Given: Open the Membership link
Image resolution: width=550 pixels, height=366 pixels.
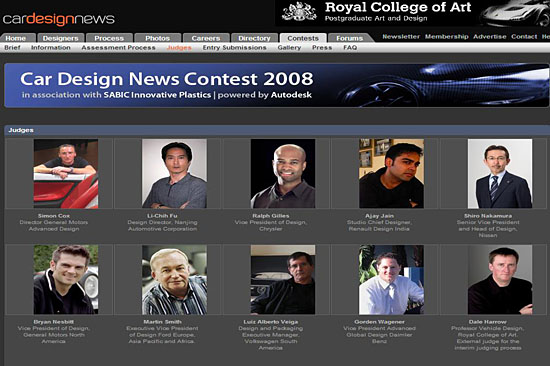Looking at the screenshot, I should 447,36.
